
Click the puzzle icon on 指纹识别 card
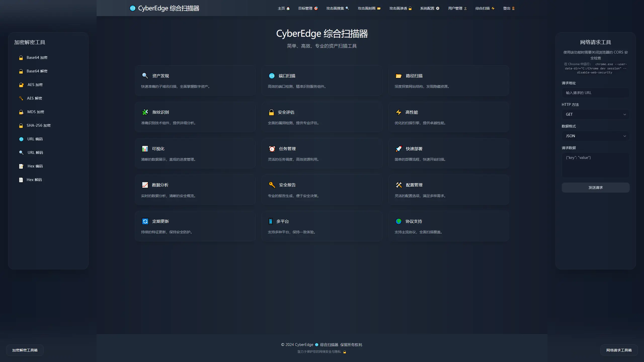click(145, 112)
